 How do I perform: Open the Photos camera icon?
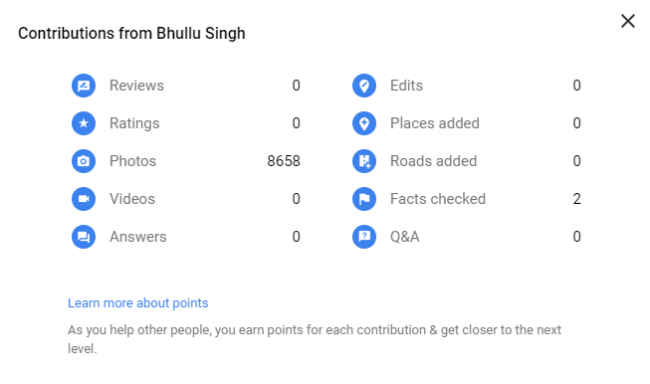[83, 161]
